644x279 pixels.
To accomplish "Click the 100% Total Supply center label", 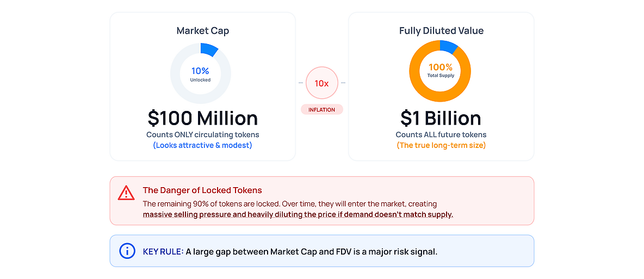I will (440, 70).
